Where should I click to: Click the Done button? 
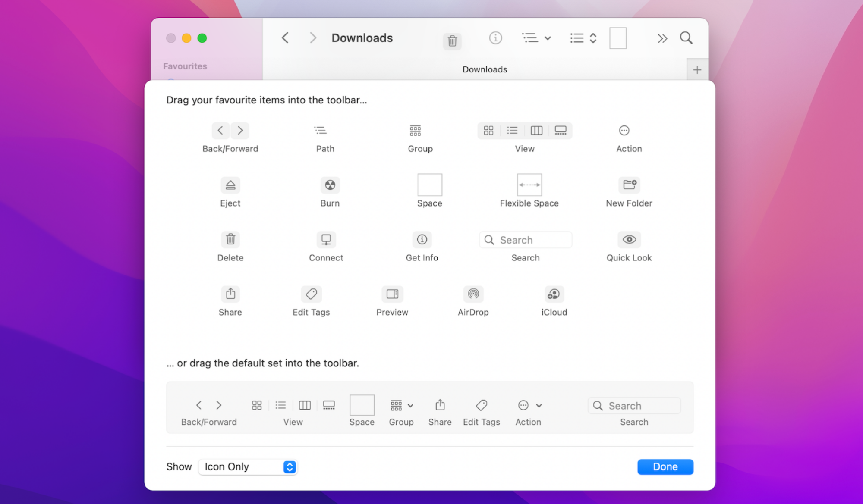665,467
